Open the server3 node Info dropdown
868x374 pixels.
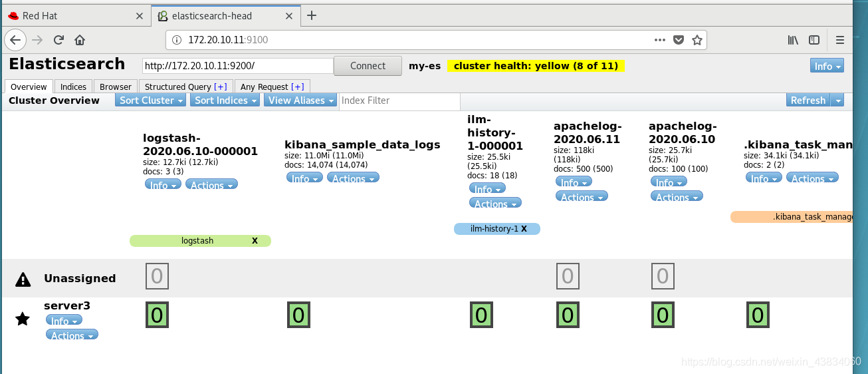pyautogui.click(x=64, y=320)
